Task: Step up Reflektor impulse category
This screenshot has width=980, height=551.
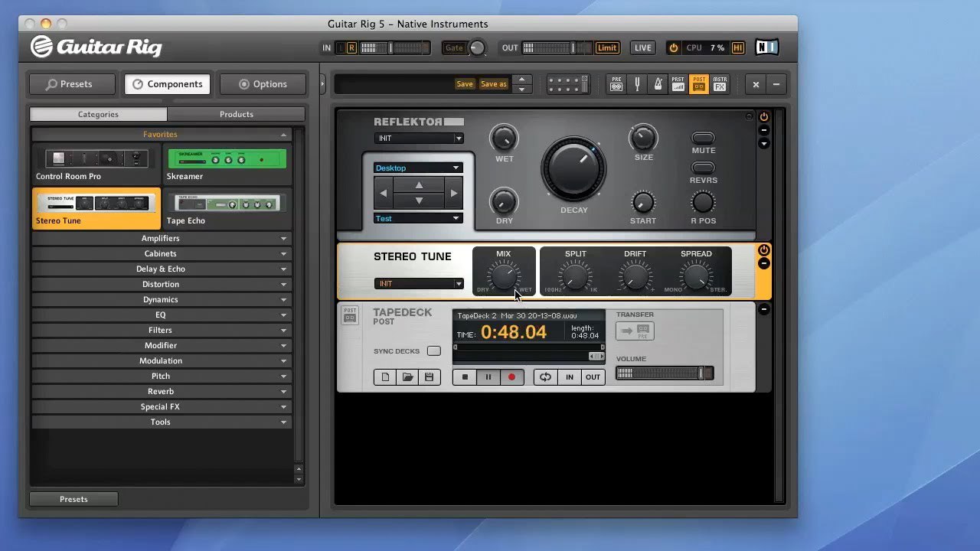Action: (419, 185)
